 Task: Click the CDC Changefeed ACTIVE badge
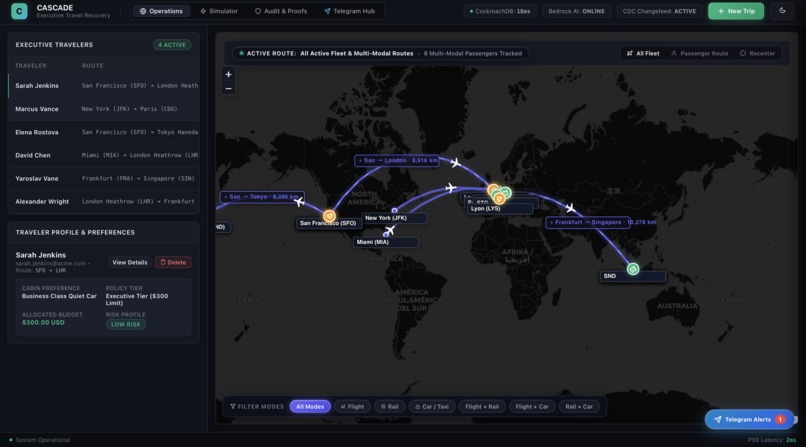[659, 11]
